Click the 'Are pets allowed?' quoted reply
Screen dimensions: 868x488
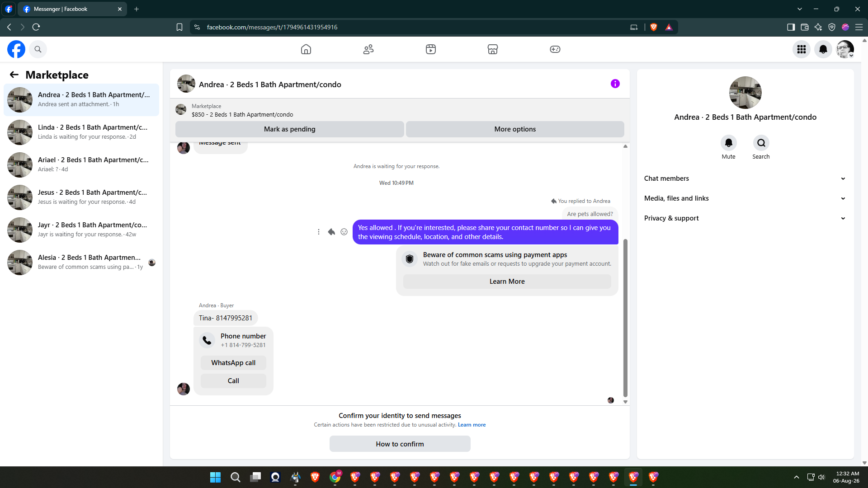pyautogui.click(x=590, y=214)
